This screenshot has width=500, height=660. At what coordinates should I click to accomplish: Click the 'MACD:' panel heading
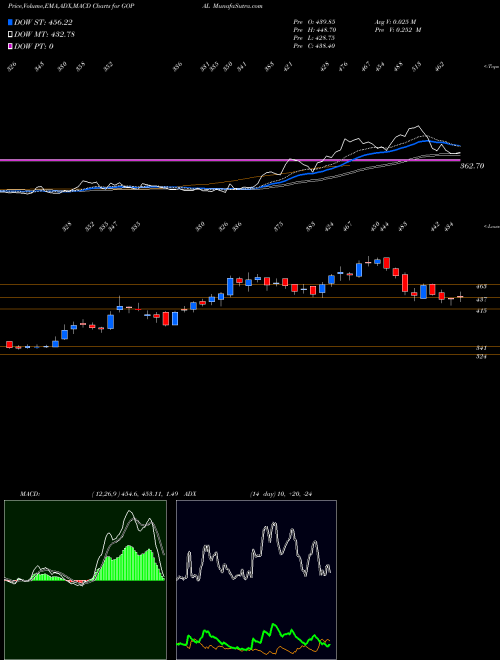pyautogui.click(x=30, y=494)
